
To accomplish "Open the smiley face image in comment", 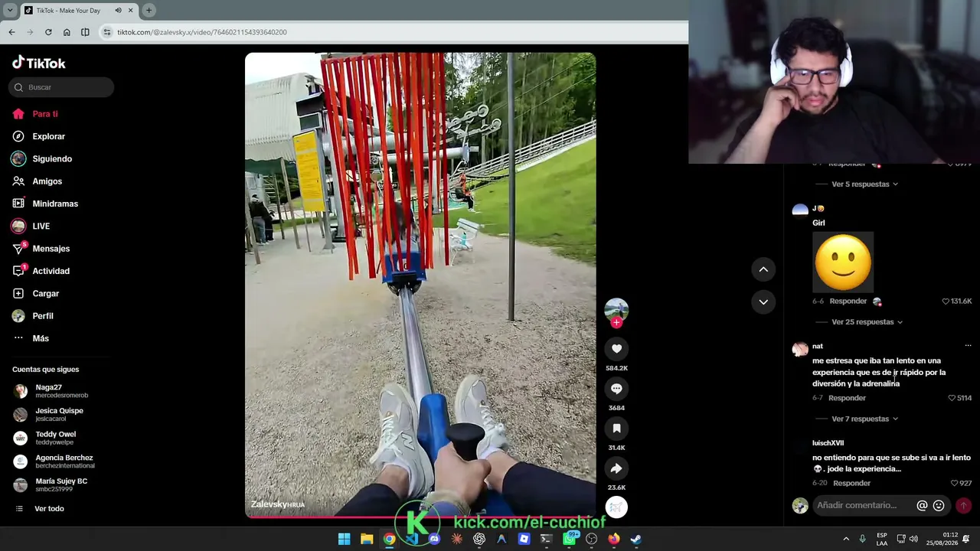I will click(843, 262).
